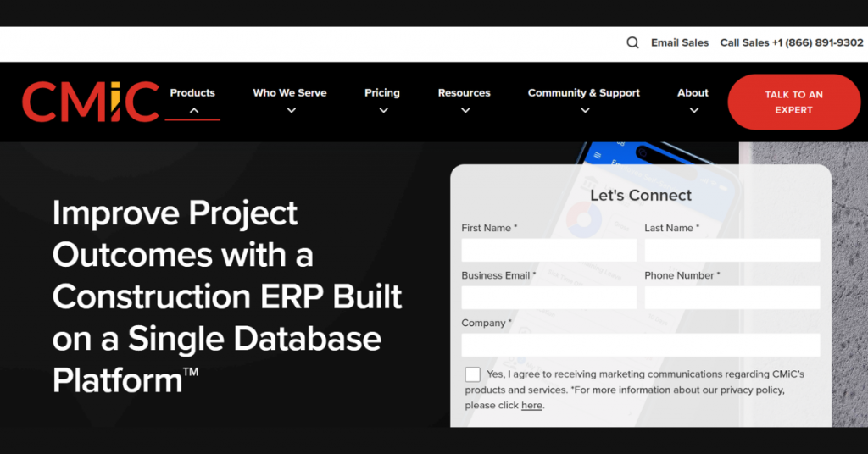Viewport: 868px width, 454px height.
Task: Open Who We Serve menu
Action: coord(290,93)
